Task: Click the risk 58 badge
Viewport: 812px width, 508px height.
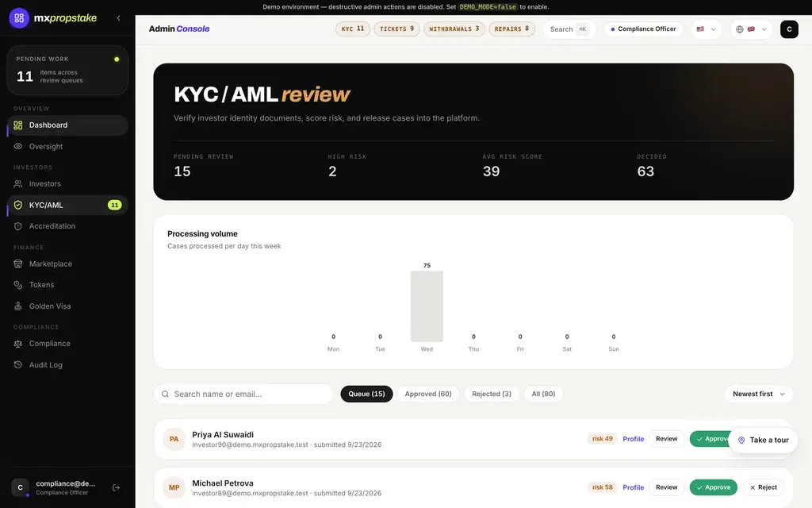Action: (603, 487)
